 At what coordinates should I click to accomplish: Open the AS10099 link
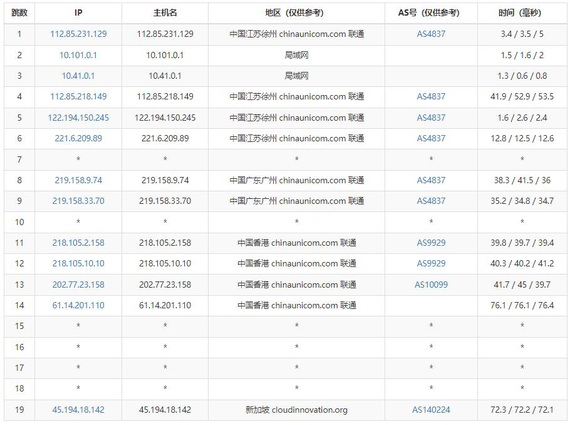[431, 285]
